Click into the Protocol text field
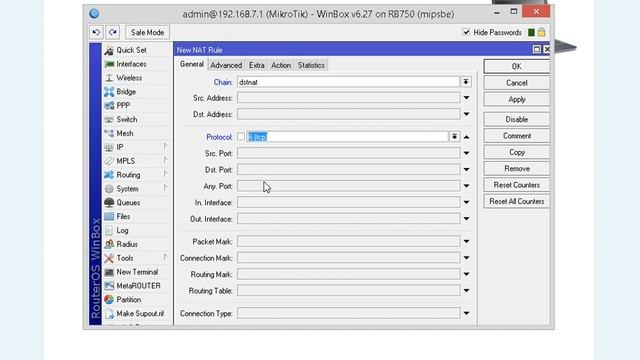 click(347, 137)
